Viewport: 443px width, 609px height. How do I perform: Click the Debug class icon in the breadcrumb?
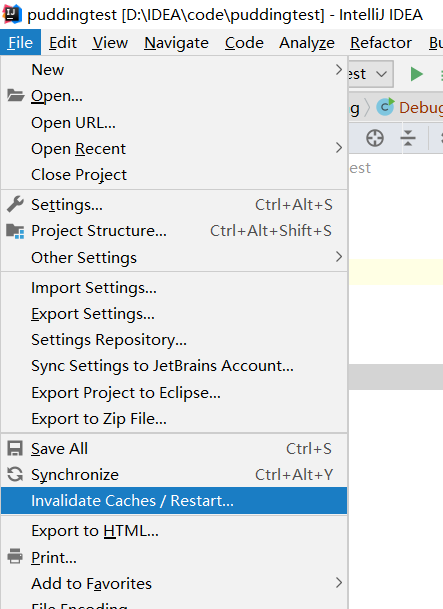pos(385,107)
